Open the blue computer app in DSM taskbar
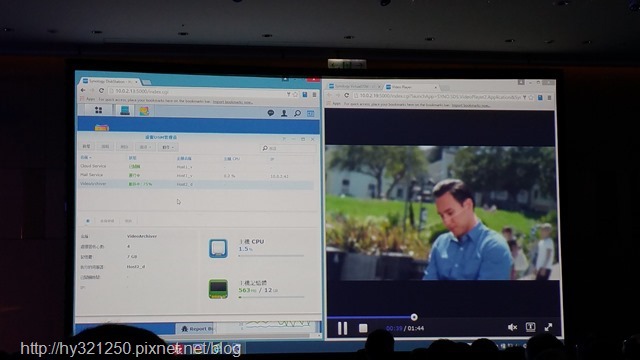Screen dimensions: 640x360 pyautogui.click(x=124, y=110)
